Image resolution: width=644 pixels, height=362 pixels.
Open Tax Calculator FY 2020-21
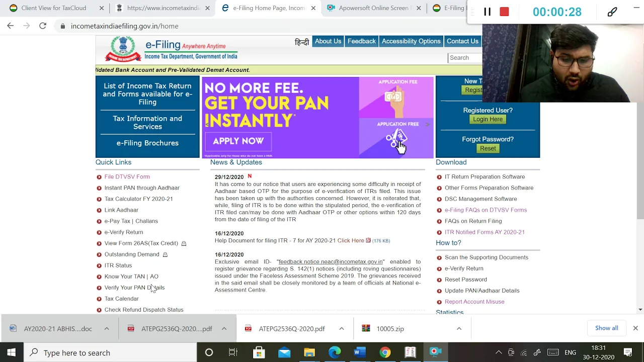pos(138,199)
